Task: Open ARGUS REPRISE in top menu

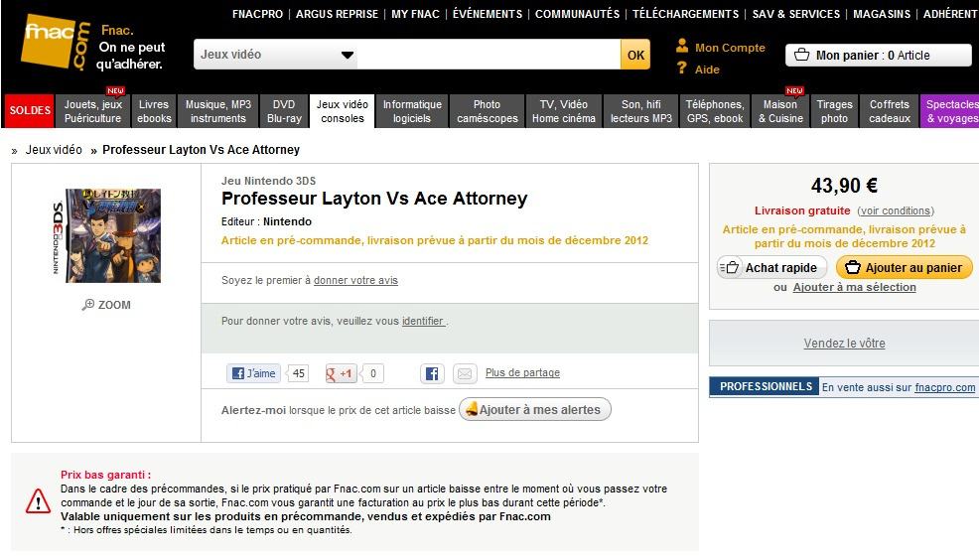Action: pos(338,14)
